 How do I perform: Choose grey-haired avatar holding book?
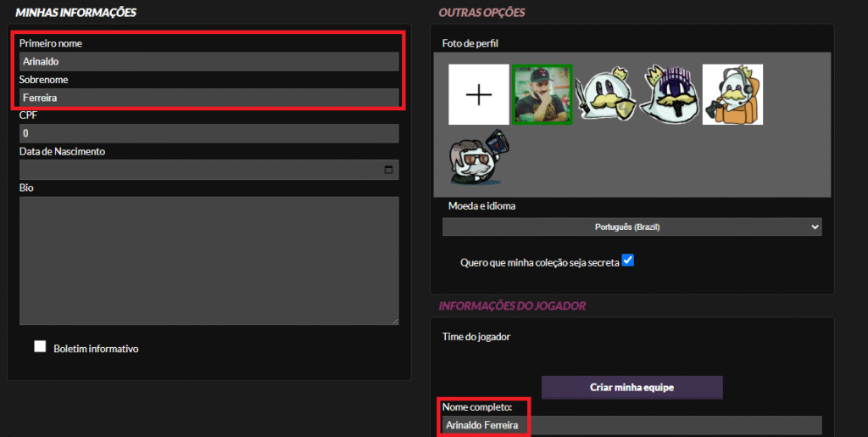tap(479, 158)
